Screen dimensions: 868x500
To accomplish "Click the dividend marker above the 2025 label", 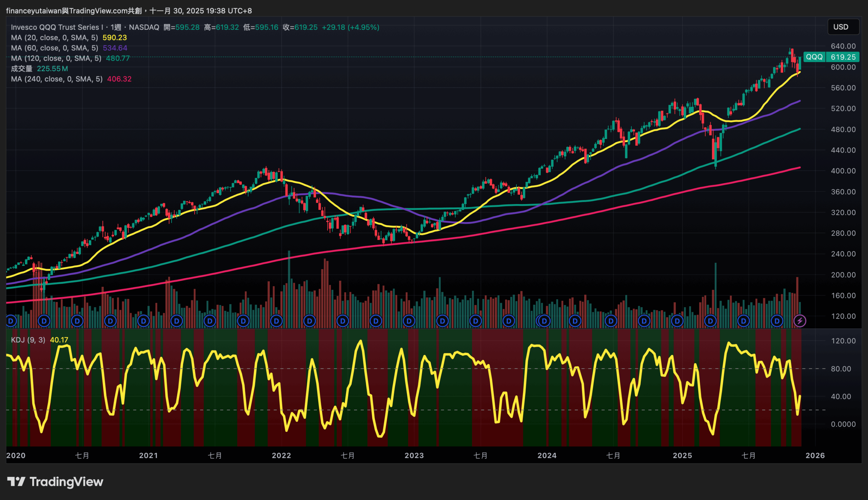I will pyautogui.click(x=677, y=321).
